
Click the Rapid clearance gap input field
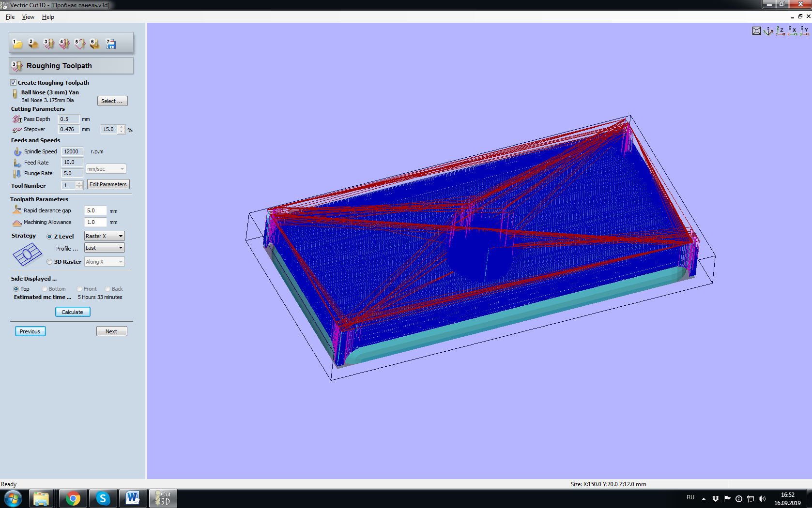pyautogui.click(x=95, y=210)
